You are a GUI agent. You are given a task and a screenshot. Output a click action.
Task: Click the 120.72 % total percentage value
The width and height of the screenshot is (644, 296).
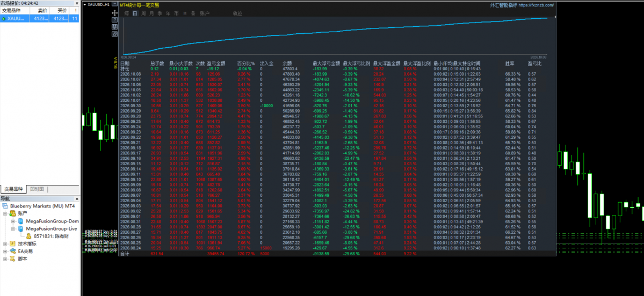pyautogui.click(x=247, y=254)
